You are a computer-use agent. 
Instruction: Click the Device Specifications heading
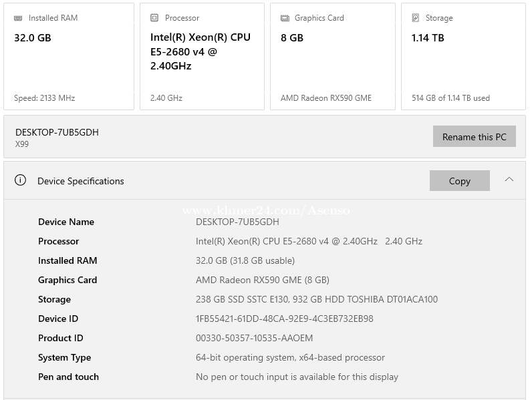tap(81, 181)
